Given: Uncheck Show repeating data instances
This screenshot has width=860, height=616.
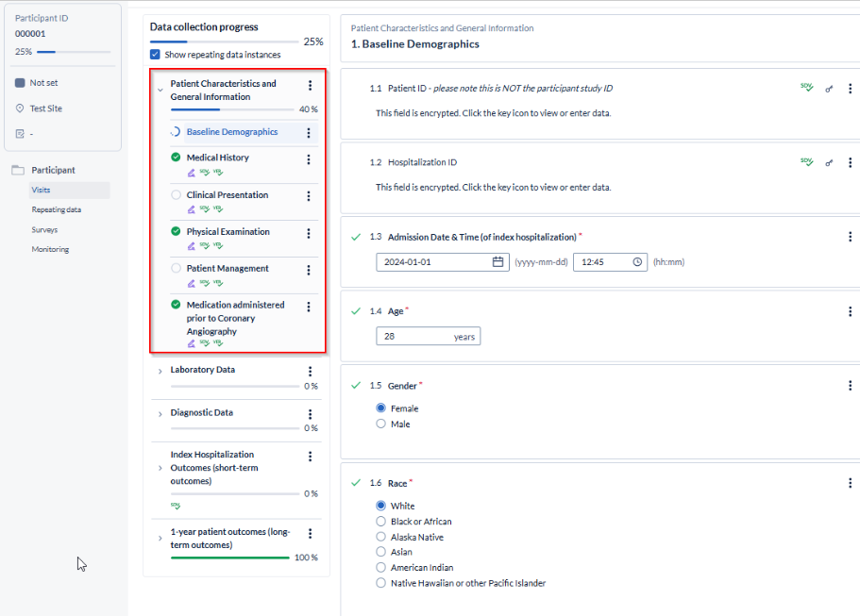Looking at the screenshot, I should coord(155,55).
